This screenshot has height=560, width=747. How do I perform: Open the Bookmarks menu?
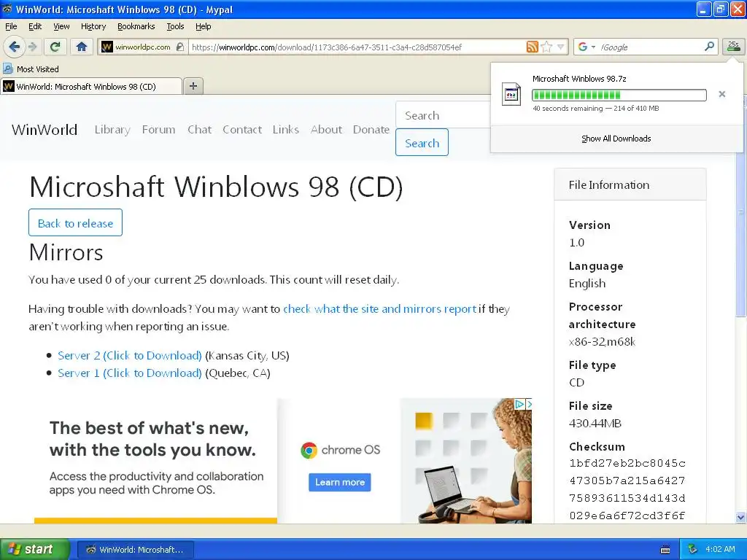point(136,26)
